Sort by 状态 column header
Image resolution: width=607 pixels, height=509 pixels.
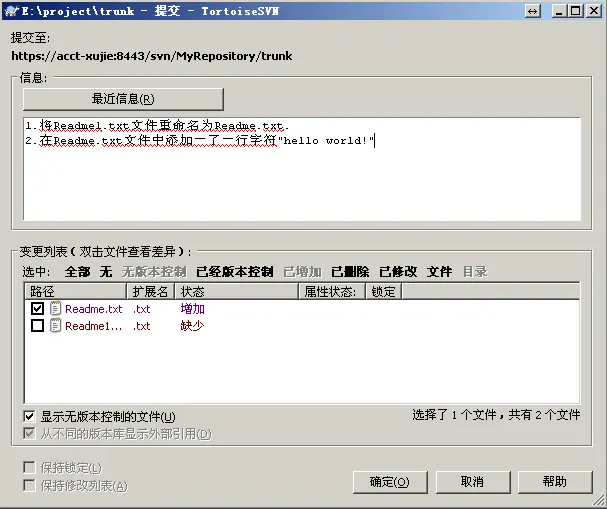pyautogui.click(x=237, y=291)
